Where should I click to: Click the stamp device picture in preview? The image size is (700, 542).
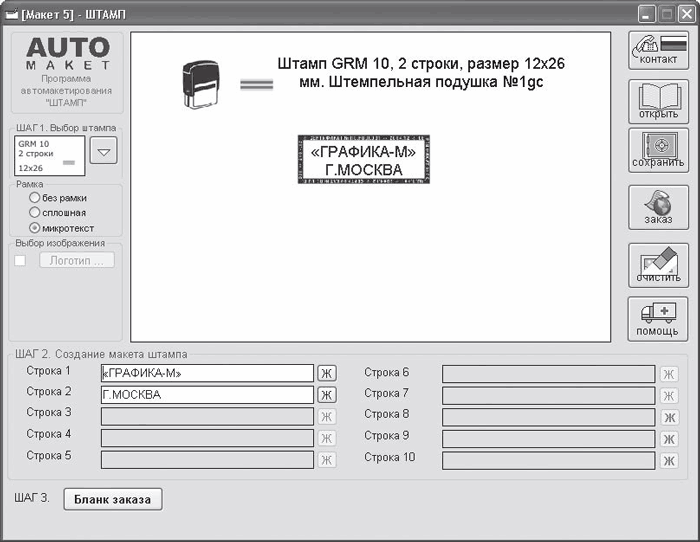pyautogui.click(x=200, y=84)
